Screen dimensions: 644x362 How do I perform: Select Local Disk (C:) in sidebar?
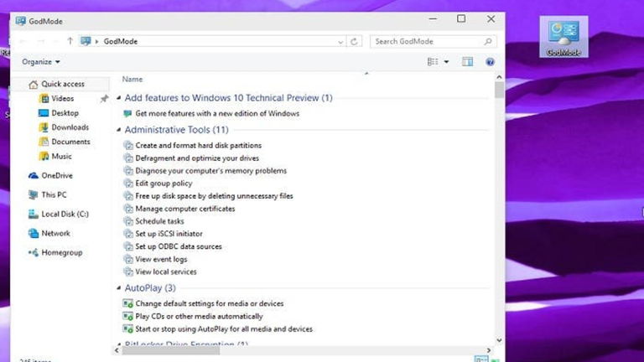(x=59, y=215)
